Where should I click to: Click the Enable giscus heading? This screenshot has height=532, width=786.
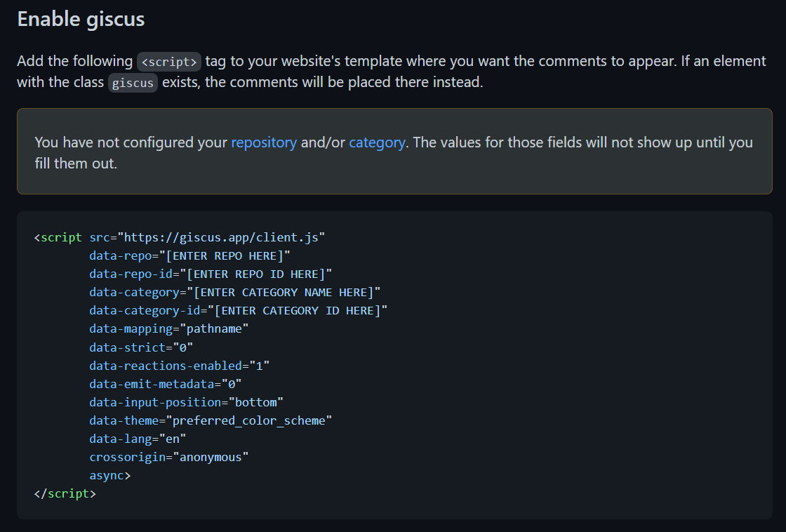click(81, 19)
